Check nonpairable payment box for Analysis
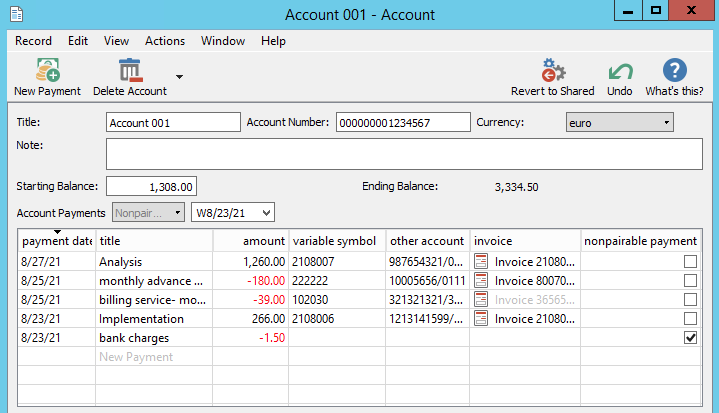 [x=690, y=261]
